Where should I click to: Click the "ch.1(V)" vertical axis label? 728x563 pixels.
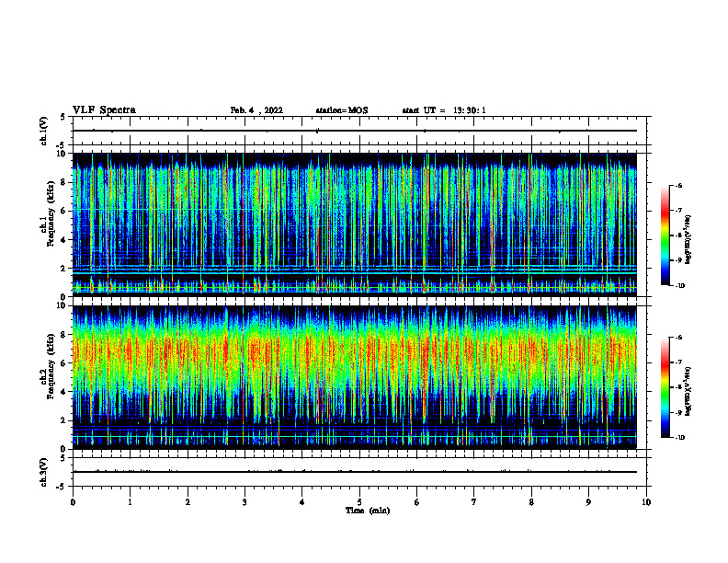pyautogui.click(x=44, y=131)
